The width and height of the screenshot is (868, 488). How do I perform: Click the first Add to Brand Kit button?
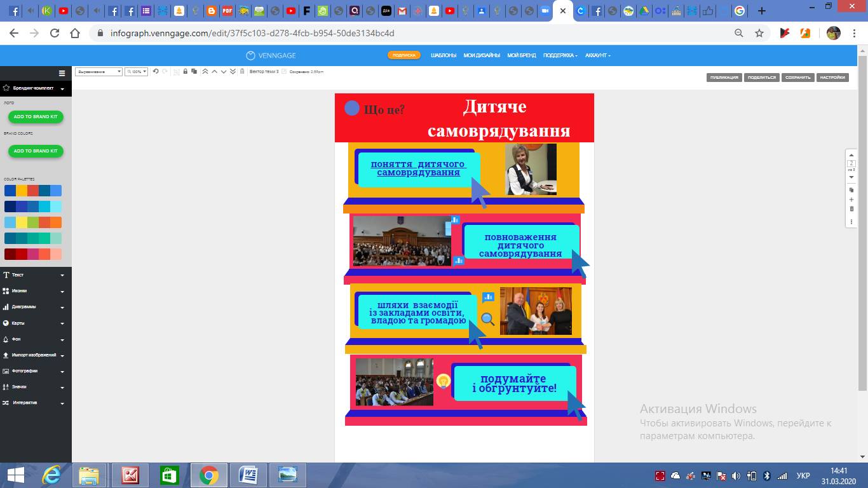(x=36, y=117)
